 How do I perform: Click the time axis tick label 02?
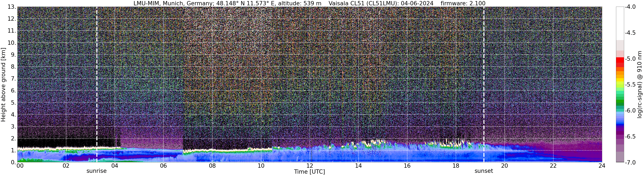[x=66, y=166]
